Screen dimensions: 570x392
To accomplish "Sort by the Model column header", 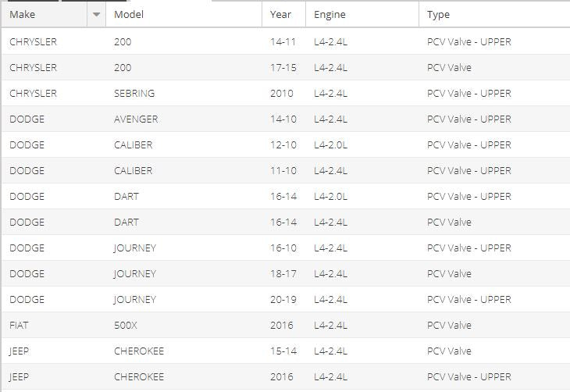I will (129, 14).
